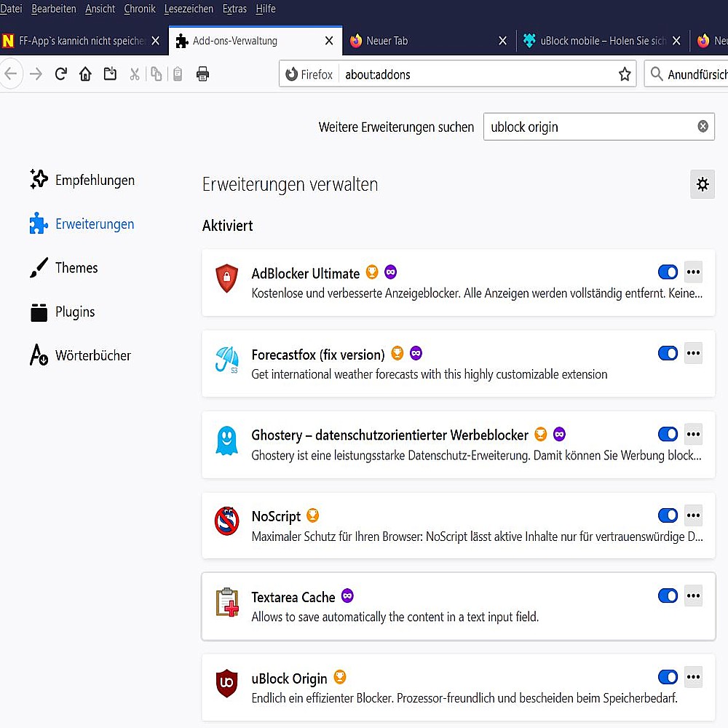Click the Textarea Cache clipboard icon
The height and width of the screenshot is (728, 728).
tap(227, 602)
